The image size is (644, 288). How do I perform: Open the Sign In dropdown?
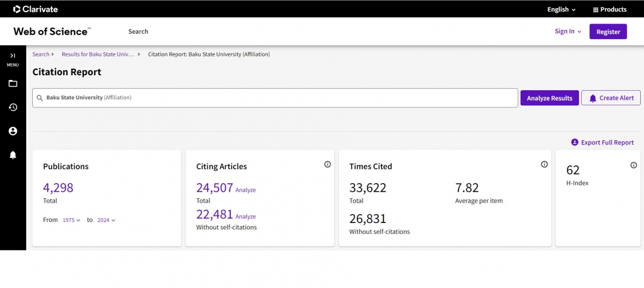(568, 31)
